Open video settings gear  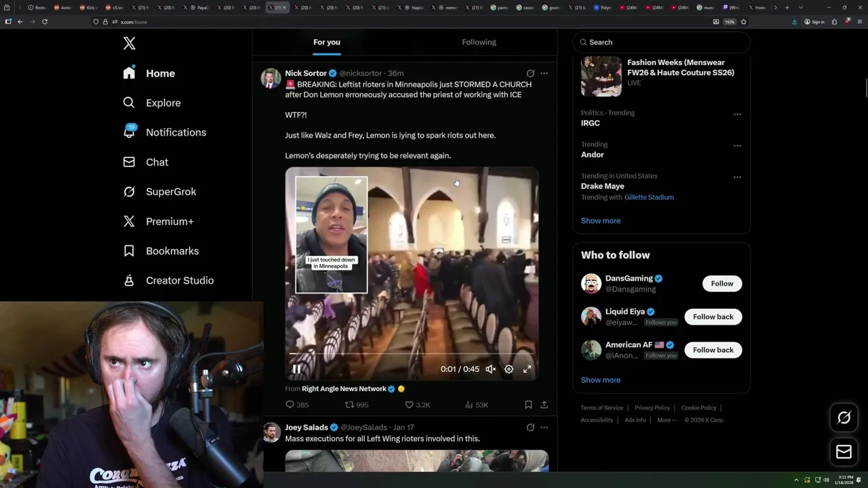(x=509, y=369)
